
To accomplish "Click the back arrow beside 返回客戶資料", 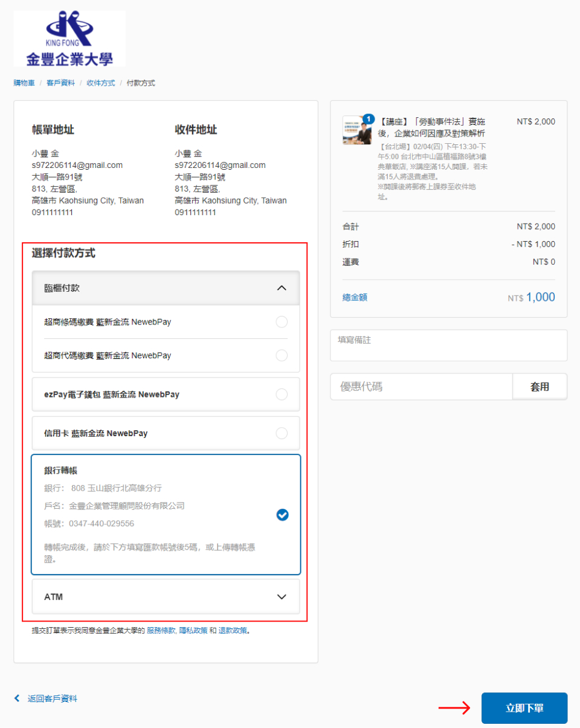I will (x=17, y=698).
